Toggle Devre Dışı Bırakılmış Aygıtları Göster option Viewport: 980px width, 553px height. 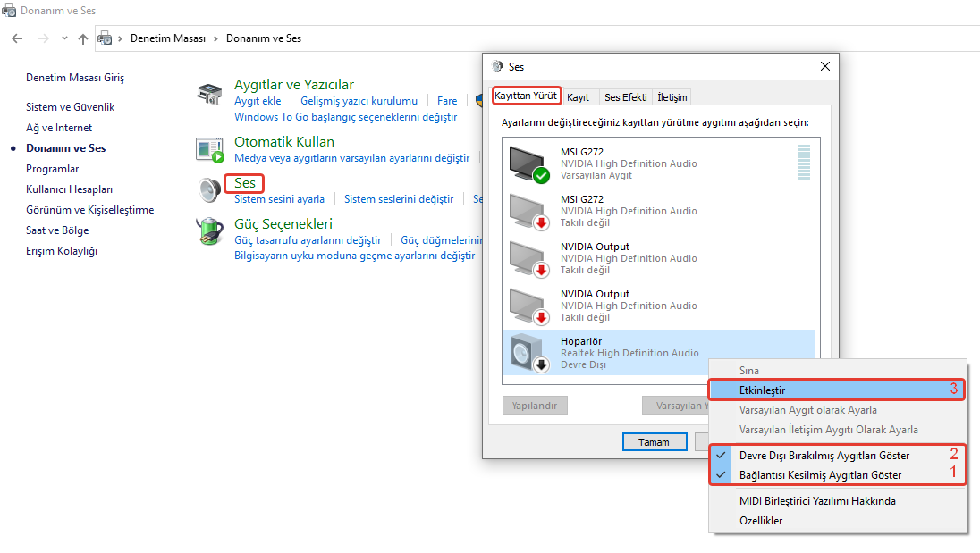824,455
